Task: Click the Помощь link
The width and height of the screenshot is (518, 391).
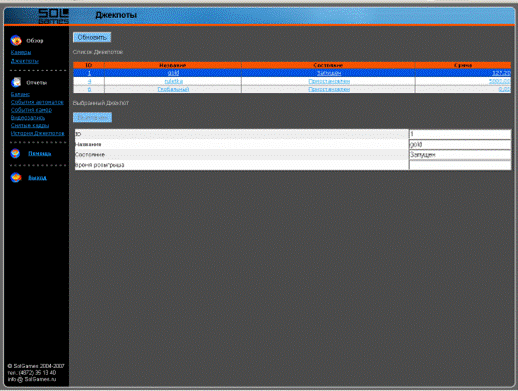Action: click(x=40, y=153)
